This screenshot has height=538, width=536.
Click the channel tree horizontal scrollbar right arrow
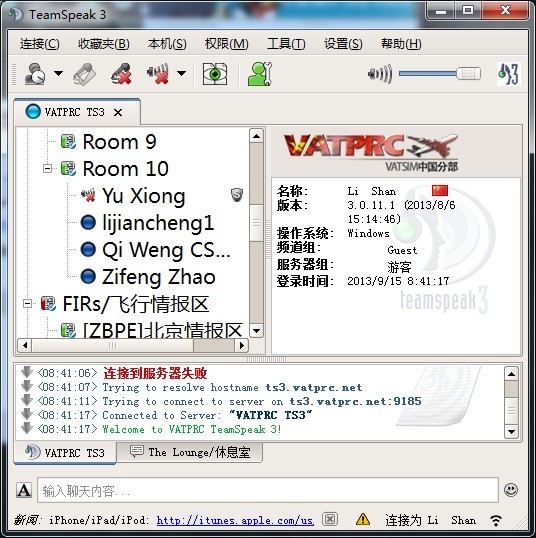242,345
